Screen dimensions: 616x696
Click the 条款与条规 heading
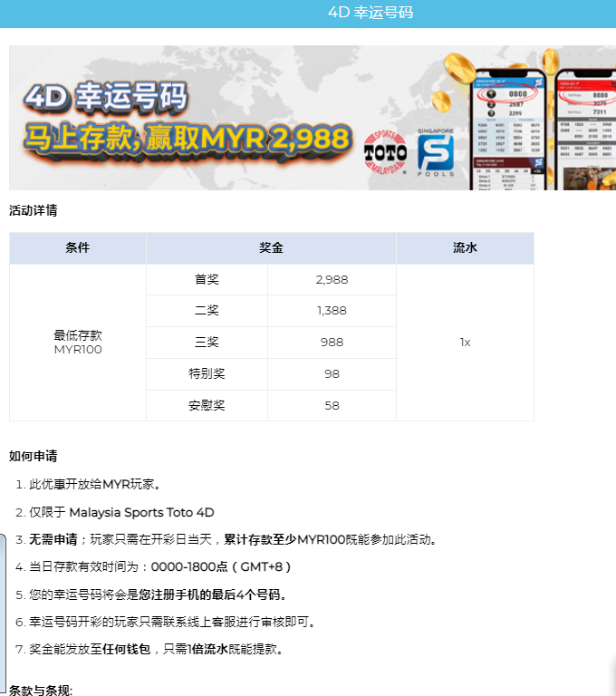click(x=41, y=690)
